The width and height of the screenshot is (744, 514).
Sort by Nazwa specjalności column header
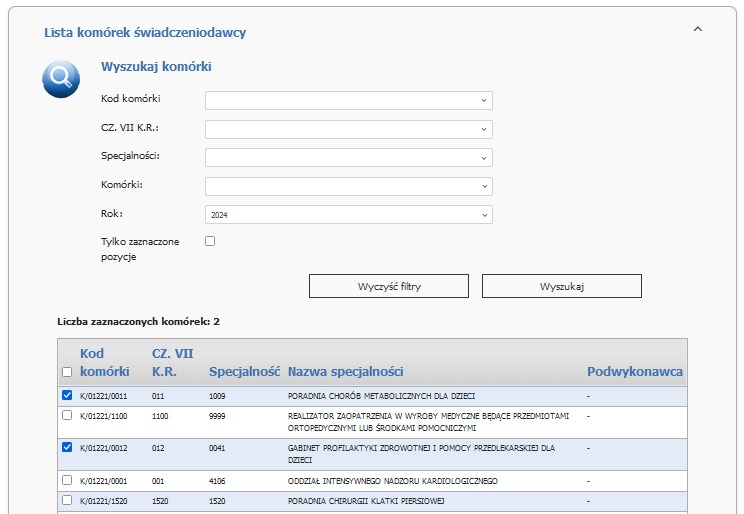coord(345,372)
